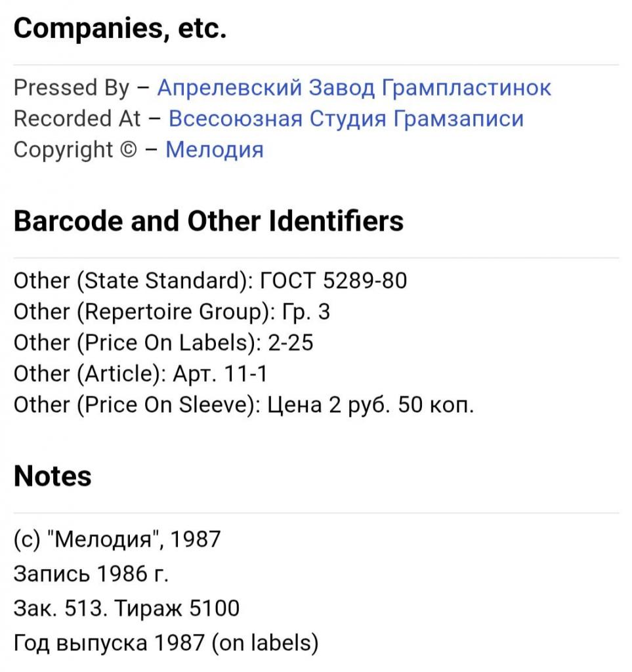The width and height of the screenshot is (632, 672).
Task: Follow the Мелодия copyright link
Action: [214, 150]
